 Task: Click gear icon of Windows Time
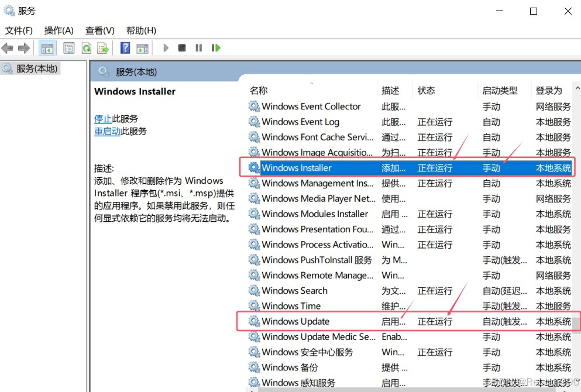pyautogui.click(x=254, y=306)
